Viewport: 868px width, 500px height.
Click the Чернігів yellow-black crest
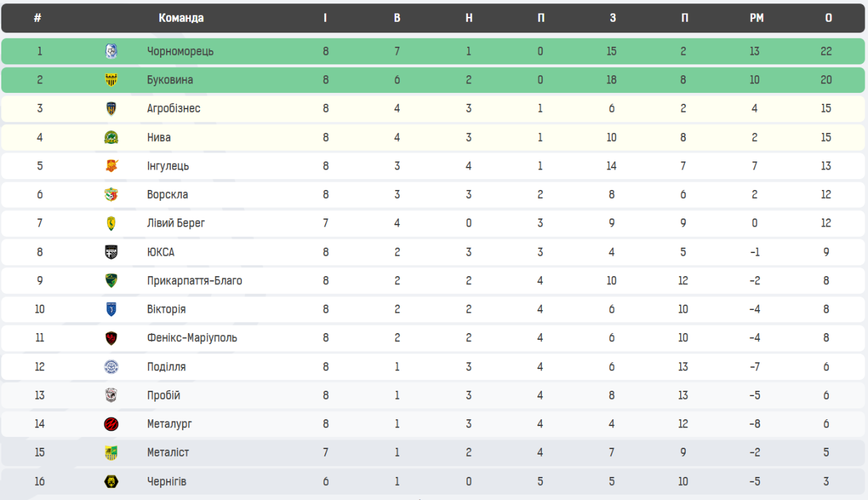(x=111, y=482)
